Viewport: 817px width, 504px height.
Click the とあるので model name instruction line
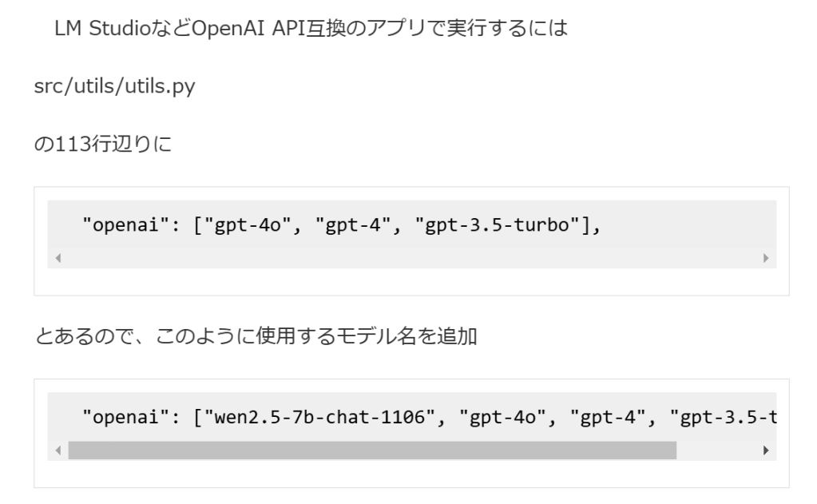[256, 336]
